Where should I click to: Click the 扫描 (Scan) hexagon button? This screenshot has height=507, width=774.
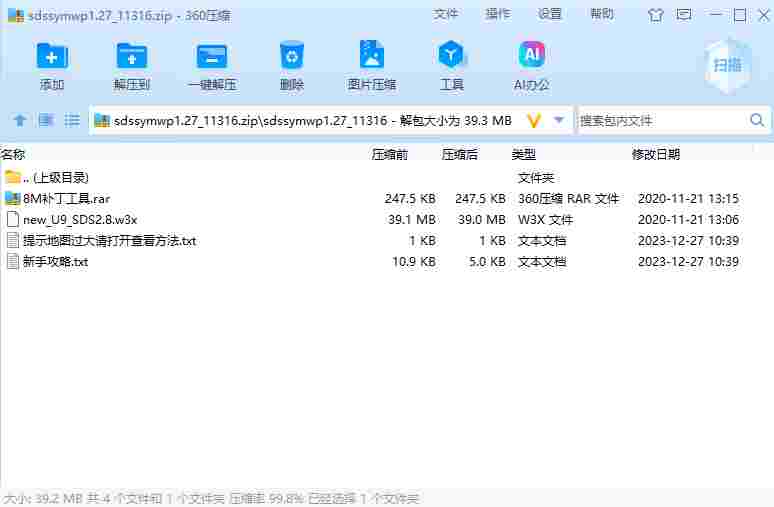(727, 65)
